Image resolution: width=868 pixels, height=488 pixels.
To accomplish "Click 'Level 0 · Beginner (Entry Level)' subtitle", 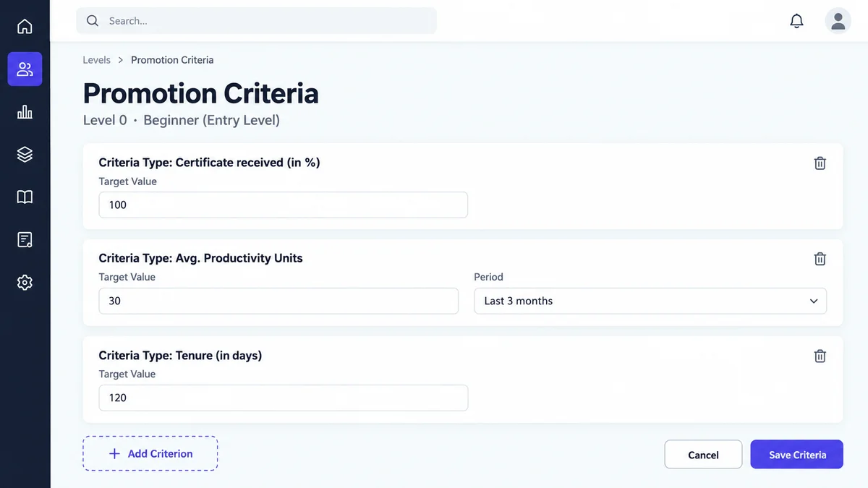I will pos(182,120).
